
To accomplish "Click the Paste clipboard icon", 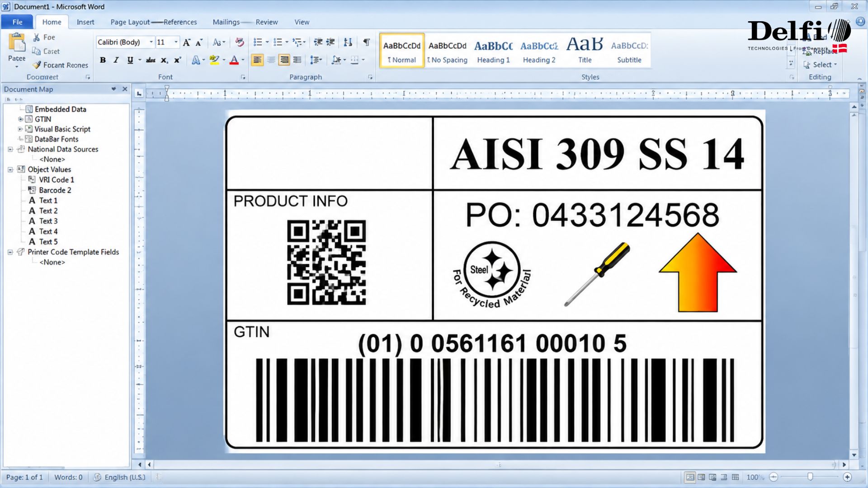I will pos(17,43).
